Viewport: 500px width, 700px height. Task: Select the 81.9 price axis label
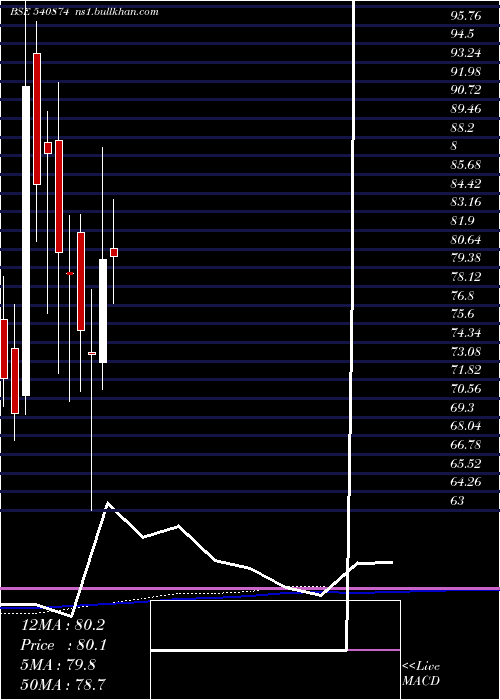[x=462, y=221]
